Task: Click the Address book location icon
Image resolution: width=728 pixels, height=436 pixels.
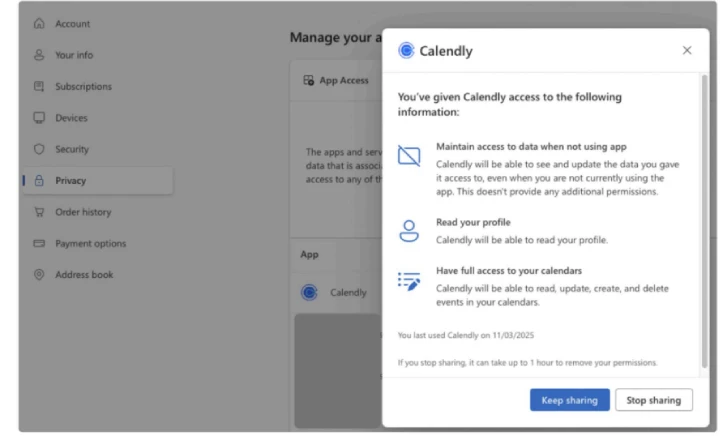Action: coord(39,275)
